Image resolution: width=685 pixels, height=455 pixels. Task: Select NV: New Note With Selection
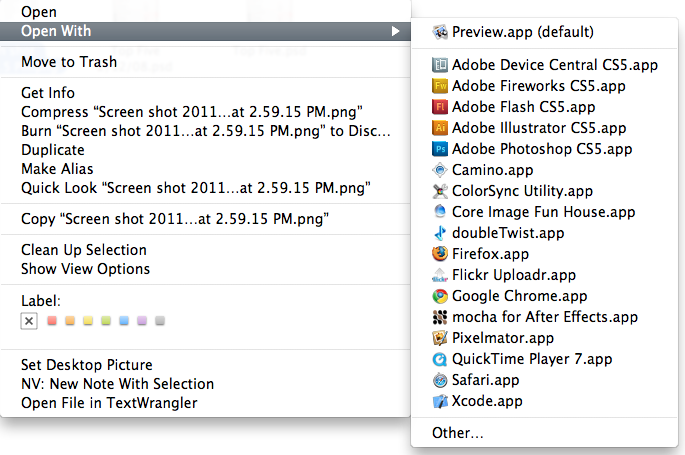pos(205,384)
